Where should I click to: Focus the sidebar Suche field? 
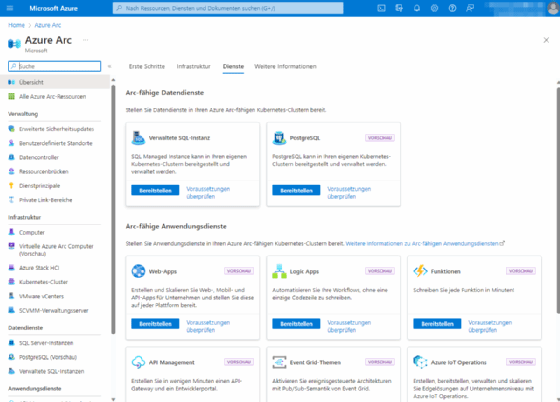[55, 66]
